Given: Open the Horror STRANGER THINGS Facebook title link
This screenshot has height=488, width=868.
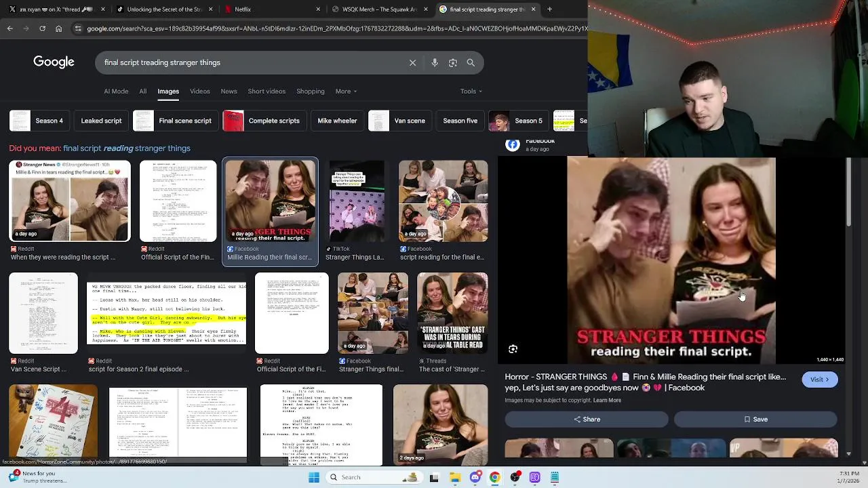Looking at the screenshot, I should [645, 382].
